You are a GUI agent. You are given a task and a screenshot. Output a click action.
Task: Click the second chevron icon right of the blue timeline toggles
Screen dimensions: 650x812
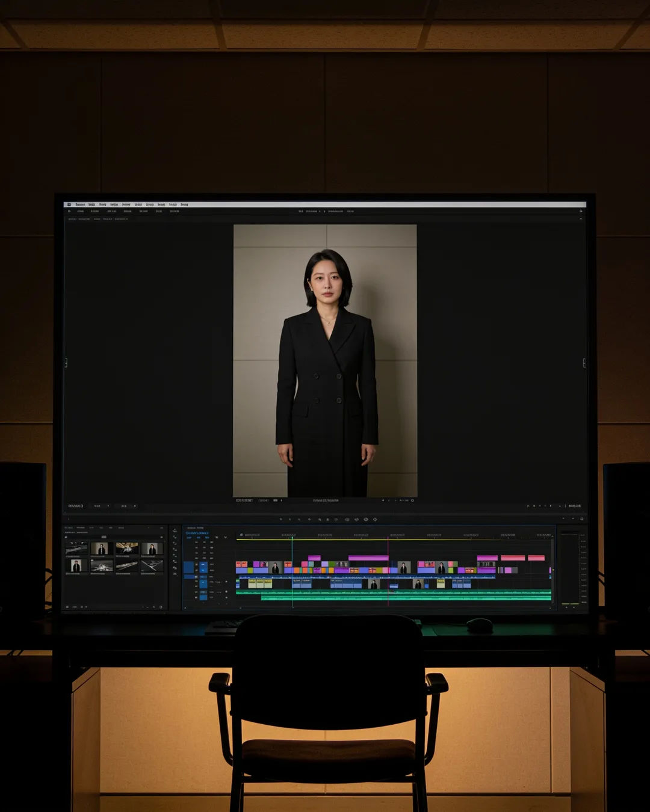[x=226, y=537]
